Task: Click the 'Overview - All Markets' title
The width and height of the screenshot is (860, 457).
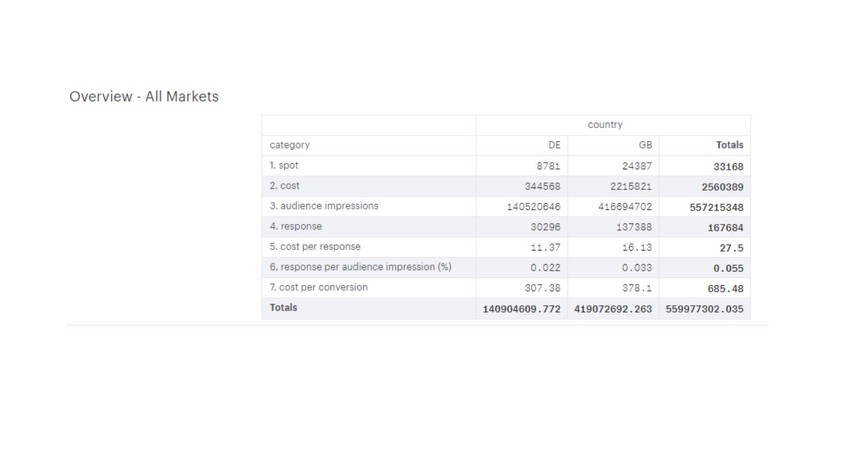Action: click(144, 97)
